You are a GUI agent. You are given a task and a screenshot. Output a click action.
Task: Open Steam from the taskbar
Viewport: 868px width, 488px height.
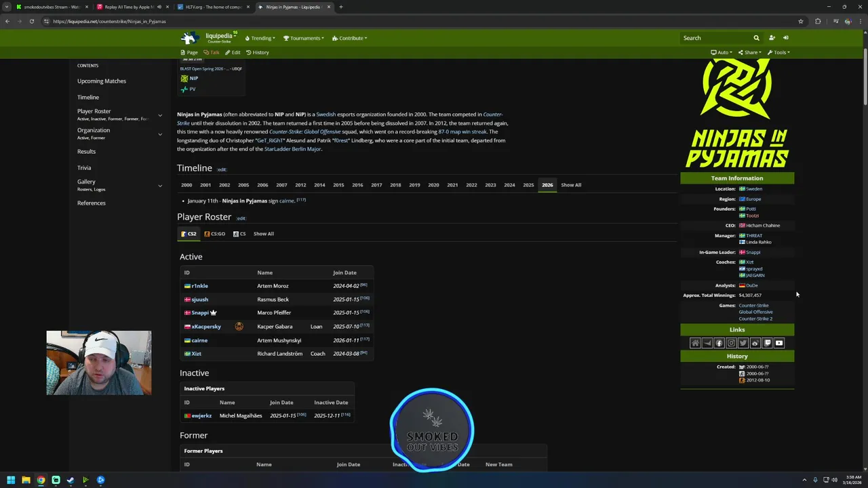(x=71, y=480)
